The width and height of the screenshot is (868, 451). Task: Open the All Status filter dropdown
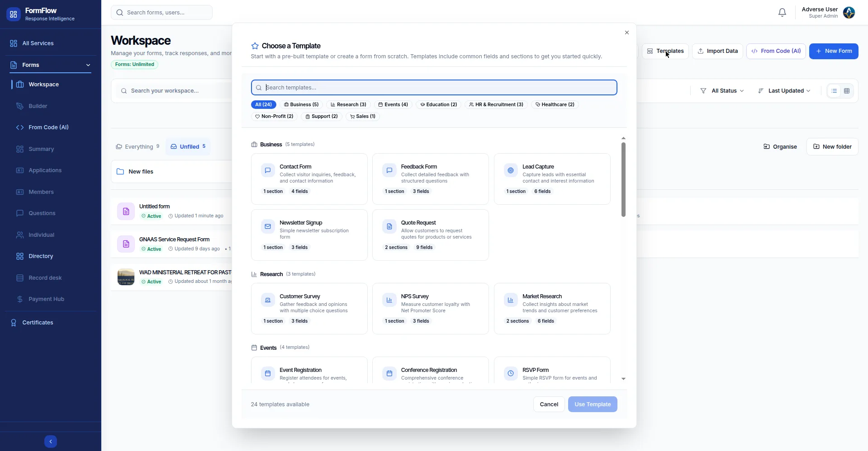pyautogui.click(x=722, y=91)
